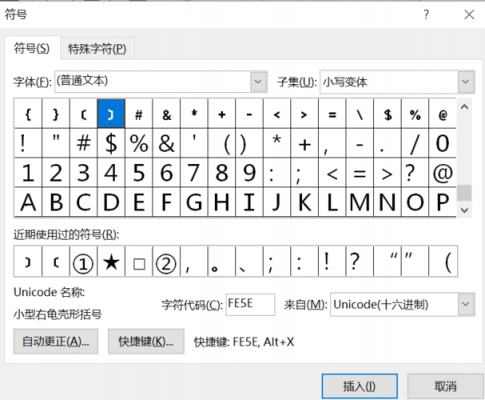Click the symbol grid scroll up arrow
Image resolution: width=485 pixels, height=400 pixels.
(465, 107)
